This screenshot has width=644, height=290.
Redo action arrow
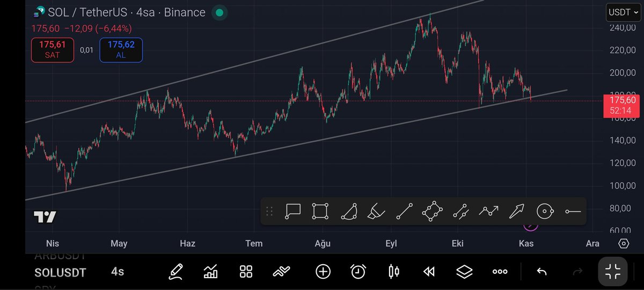coord(577,272)
